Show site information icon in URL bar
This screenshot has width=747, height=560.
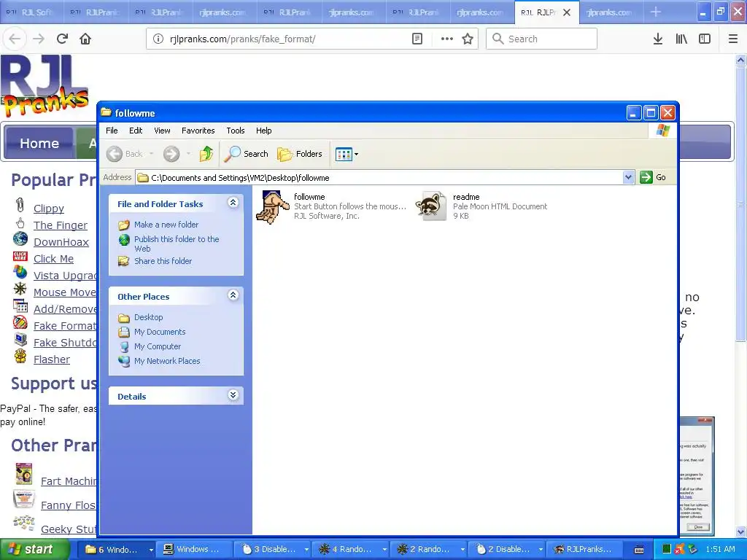(x=158, y=39)
